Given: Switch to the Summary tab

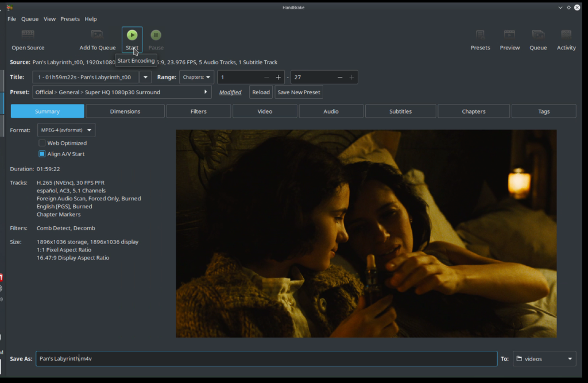Looking at the screenshot, I should 47,111.
